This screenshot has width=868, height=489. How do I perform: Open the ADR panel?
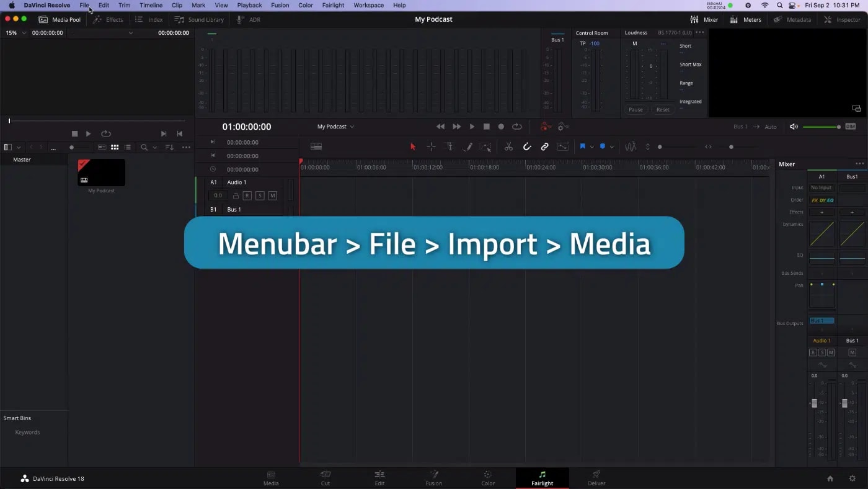pyautogui.click(x=247, y=19)
